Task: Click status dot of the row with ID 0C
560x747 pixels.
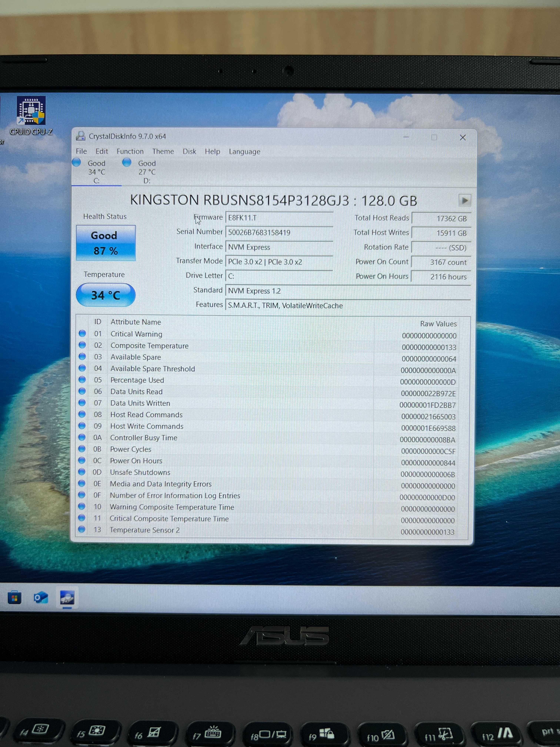Action: click(x=82, y=460)
